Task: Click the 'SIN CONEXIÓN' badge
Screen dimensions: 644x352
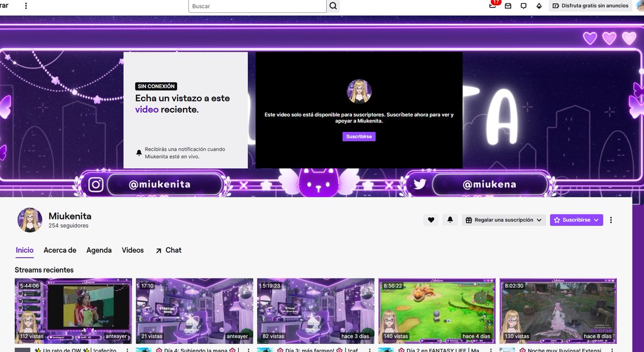Action: (x=156, y=86)
